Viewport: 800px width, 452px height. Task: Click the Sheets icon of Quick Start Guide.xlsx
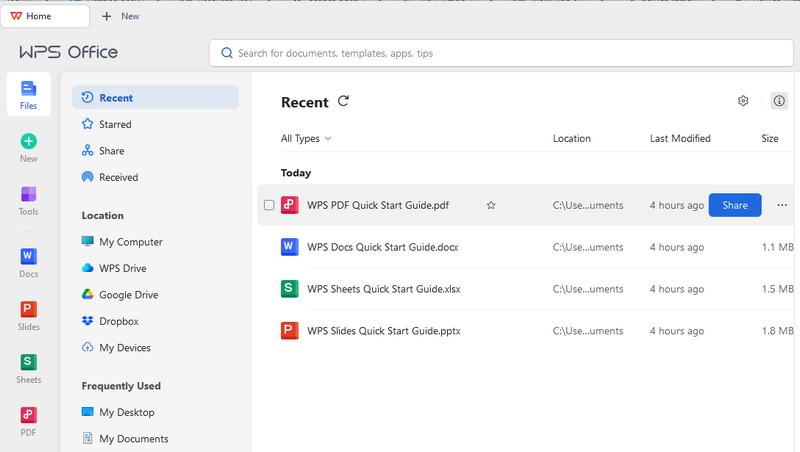pos(289,289)
